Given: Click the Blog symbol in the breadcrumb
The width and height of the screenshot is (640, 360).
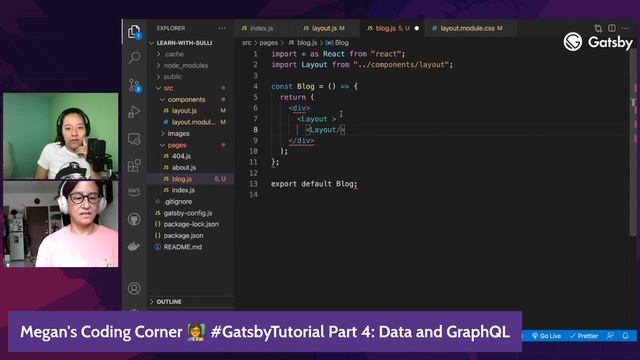Looking at the screenshot, I should [x=337, y=43].
